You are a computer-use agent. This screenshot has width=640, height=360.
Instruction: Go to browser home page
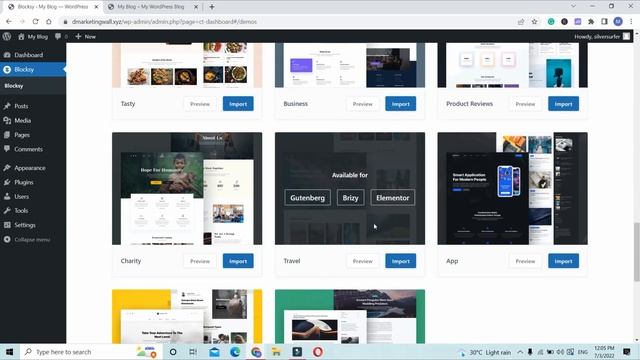[x=49, y=22]
